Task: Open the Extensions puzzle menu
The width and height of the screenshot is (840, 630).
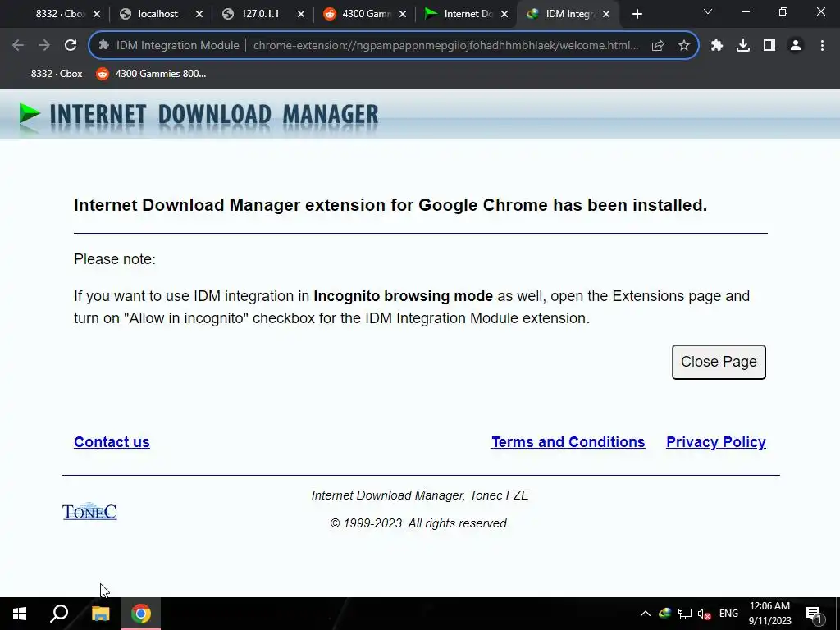Action: (x=717, y=46)
